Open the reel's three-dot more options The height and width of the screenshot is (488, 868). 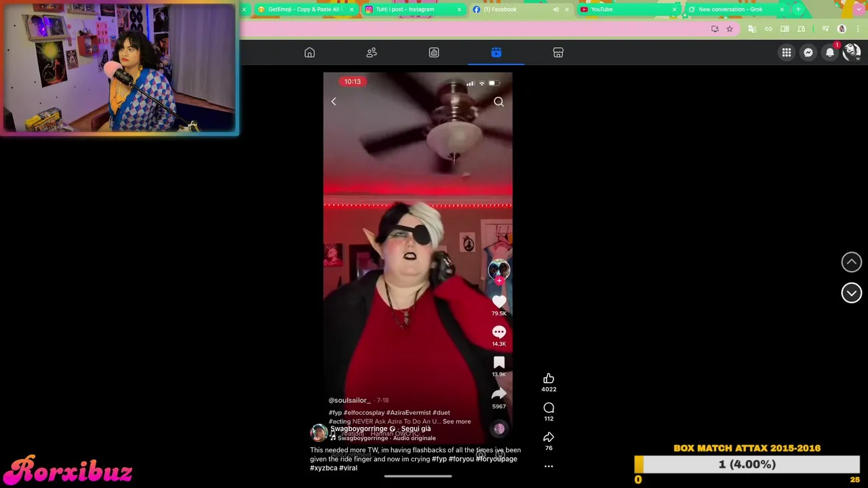(549, 466)
